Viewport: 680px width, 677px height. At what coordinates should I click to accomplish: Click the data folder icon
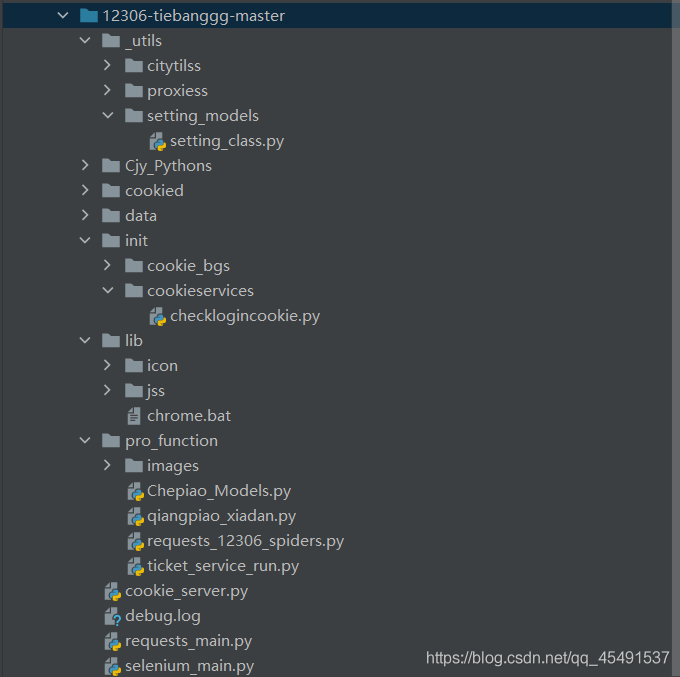[x=111, y=216]
